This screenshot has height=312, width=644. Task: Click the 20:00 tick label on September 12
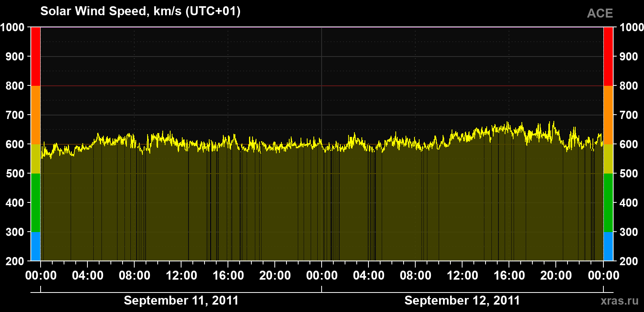coord(556,276)
